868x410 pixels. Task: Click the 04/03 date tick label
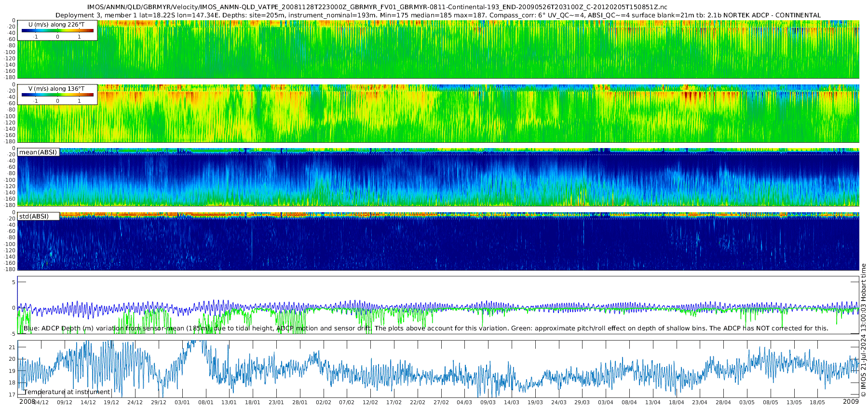click(x=464, y=402)
